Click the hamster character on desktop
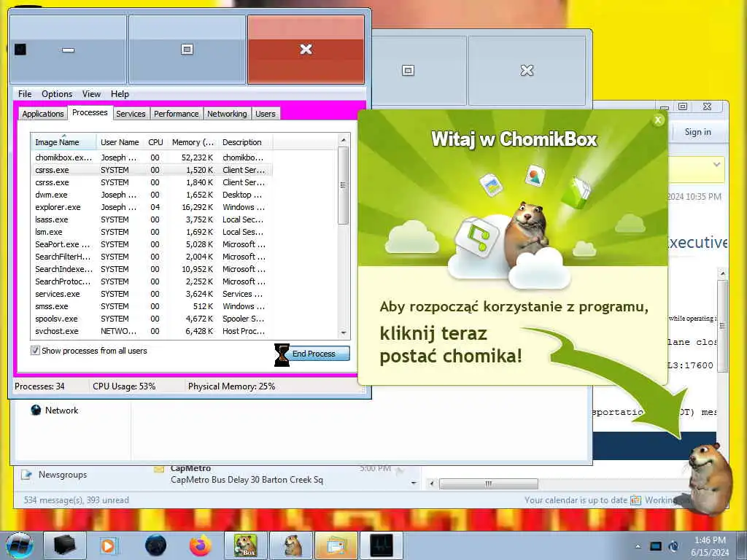The height and width of the screenshot is (560, 747). tap(709, 480)
